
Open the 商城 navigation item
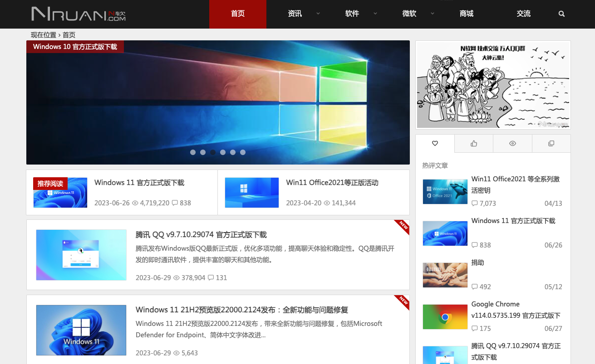[x=467, y=14]
